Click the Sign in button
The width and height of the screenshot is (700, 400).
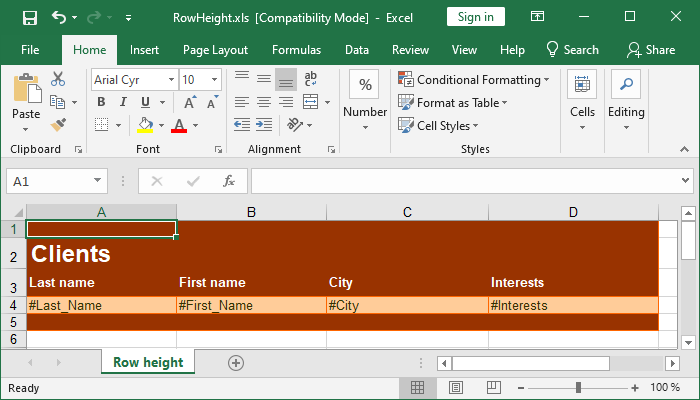point(475,17)
